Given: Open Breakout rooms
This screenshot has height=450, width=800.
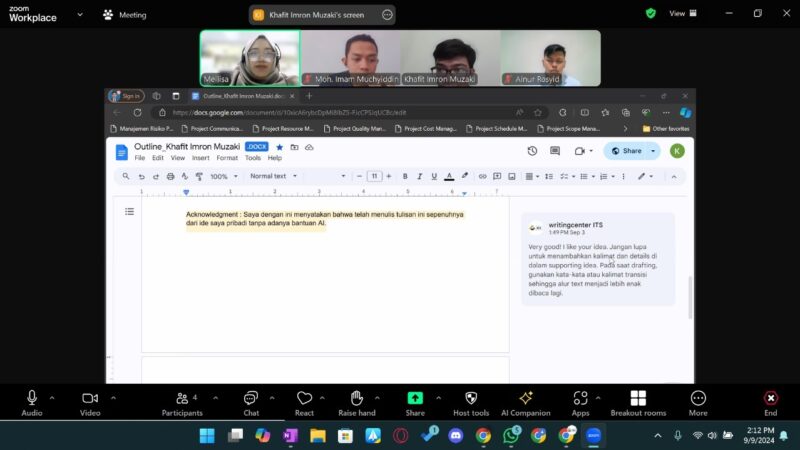Looking at the screenshot, I should [x=638, y=398].
